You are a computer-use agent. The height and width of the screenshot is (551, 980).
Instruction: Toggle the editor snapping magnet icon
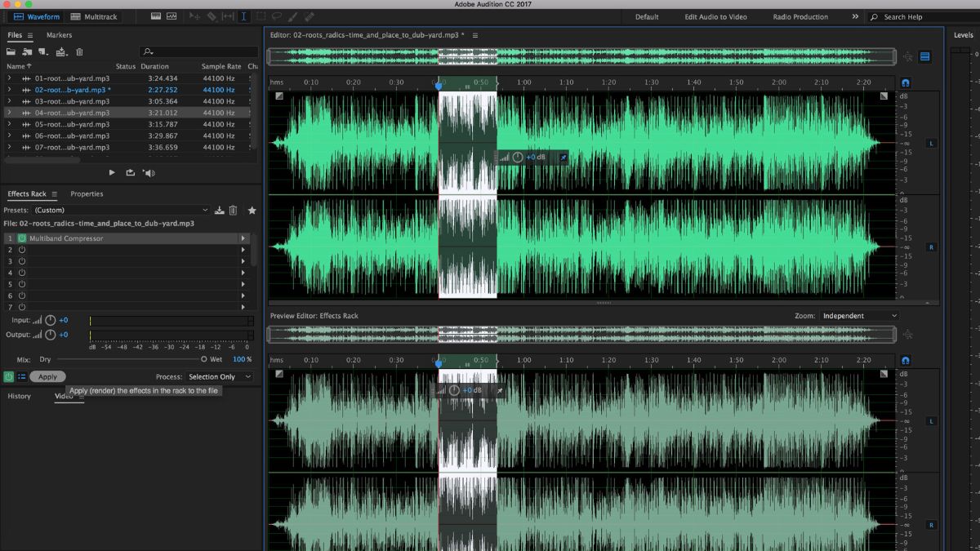pos(906,83)
